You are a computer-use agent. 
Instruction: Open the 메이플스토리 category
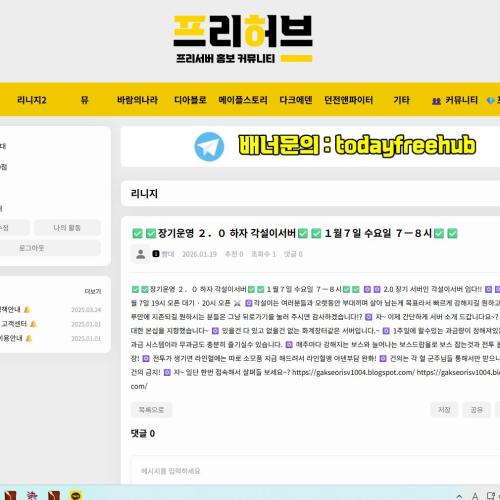pos(243,100)
